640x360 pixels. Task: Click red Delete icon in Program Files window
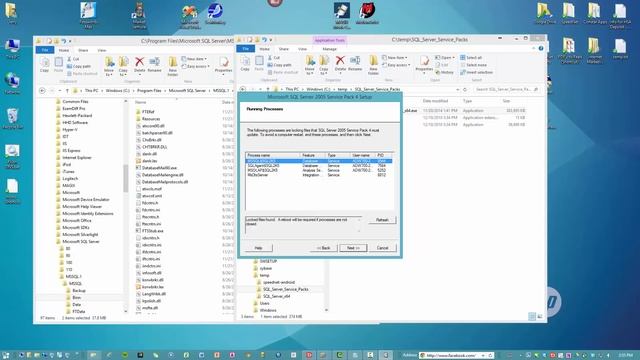(x=139, y=62)
